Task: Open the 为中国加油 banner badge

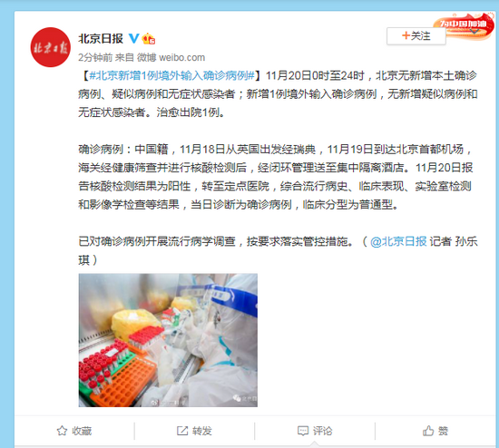Action: (x=464, y=24)
